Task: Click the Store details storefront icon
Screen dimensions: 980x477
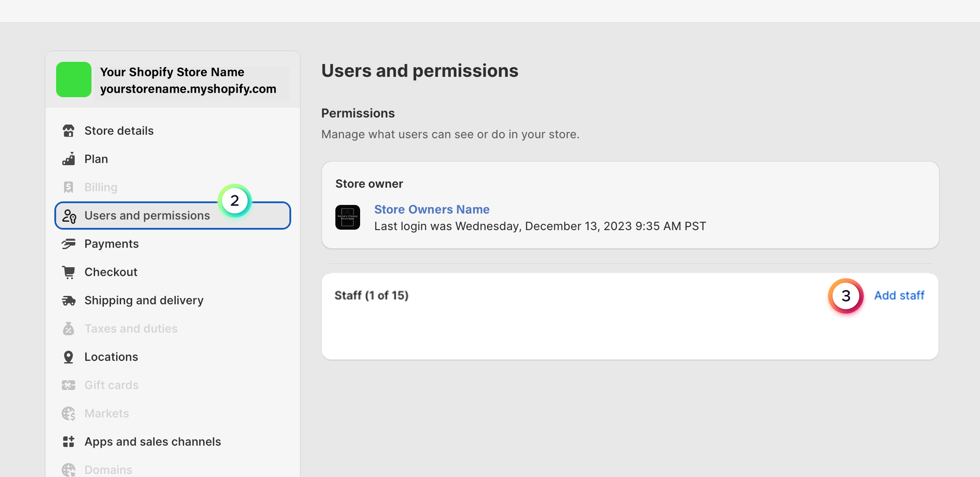Action: coord(68,131)
